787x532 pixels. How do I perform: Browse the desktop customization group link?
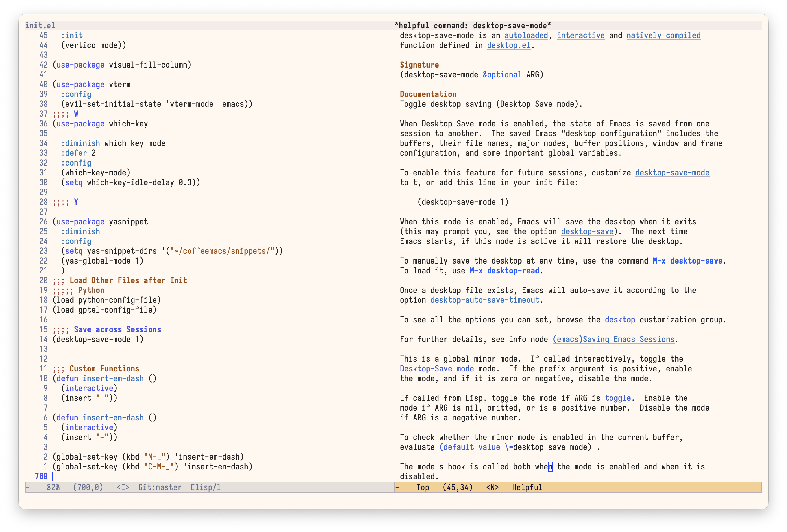tap(620, 319)
